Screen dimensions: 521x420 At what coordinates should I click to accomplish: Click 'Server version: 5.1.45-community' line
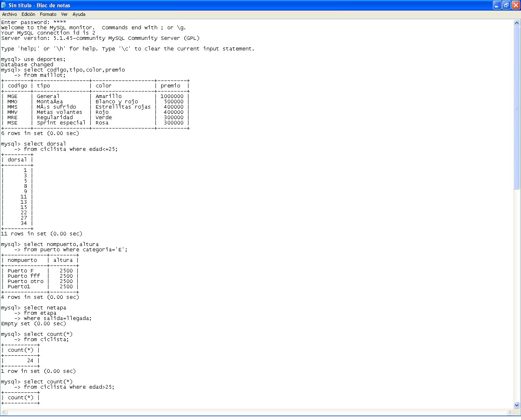point(101,38)
